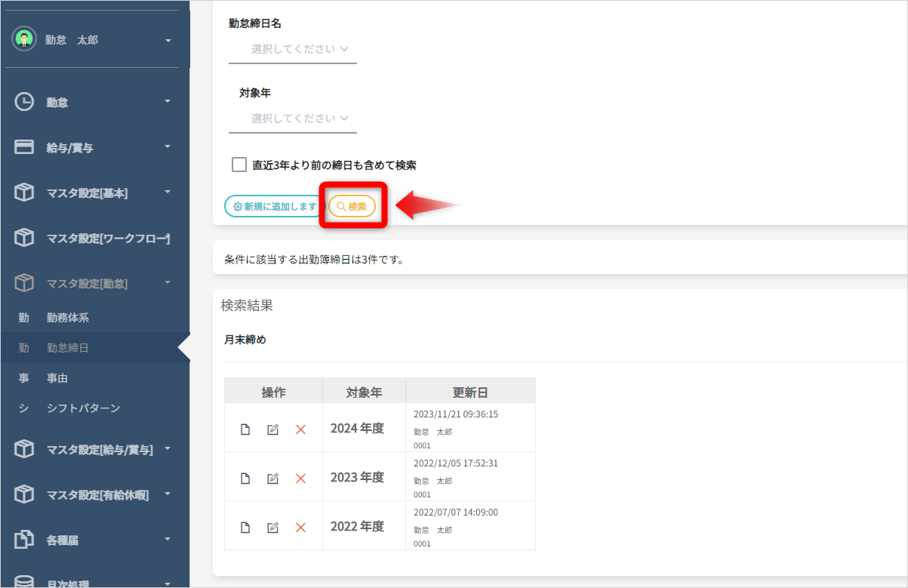The image size is (908, 588).
Task: Enable 直近3年より前の締日も含めて検索 checkbox
Action: pyautogui.click(x=239, y=165)
